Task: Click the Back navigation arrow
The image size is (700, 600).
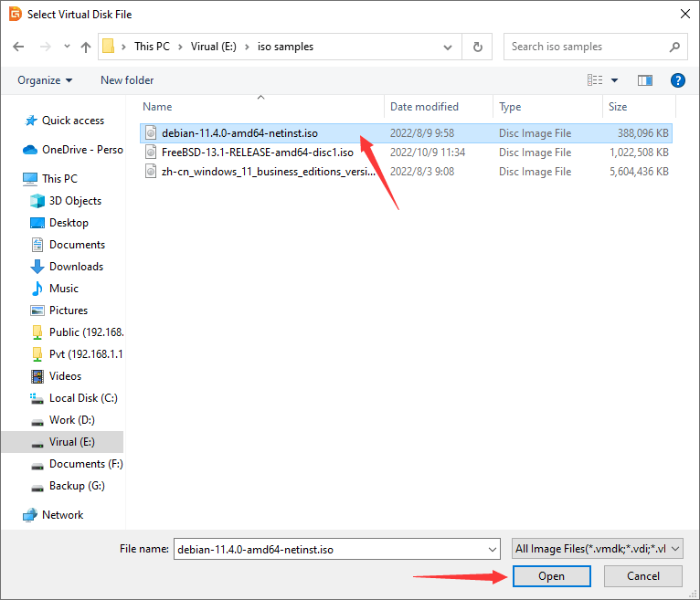Action: coord(19,47)
